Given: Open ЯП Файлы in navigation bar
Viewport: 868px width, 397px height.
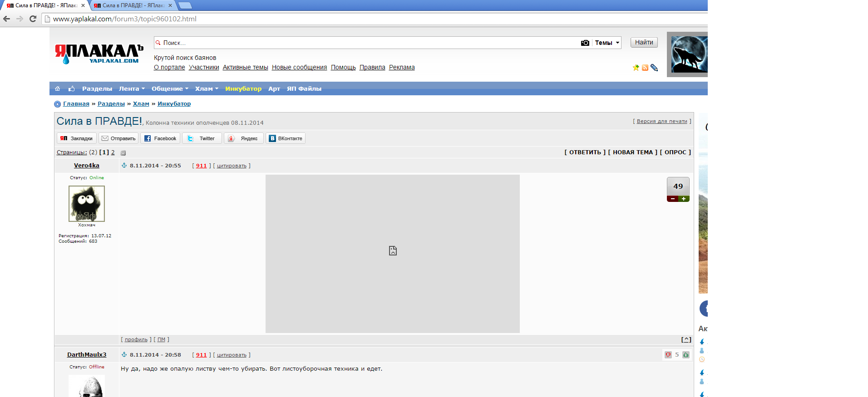Looking at the screenshot, I should (304, 89).
